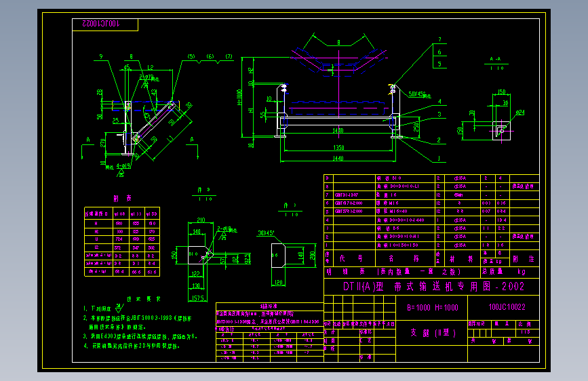Select balloon 7 at right of front view
The width and height of the screenshot is (588, 381).
(439, 40)
